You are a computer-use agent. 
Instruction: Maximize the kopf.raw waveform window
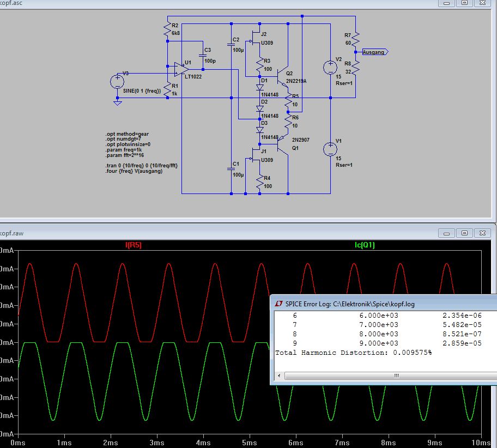[x=464, y=233]
